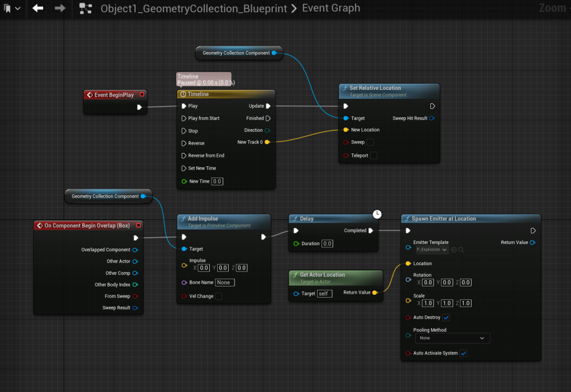Click the Impulse X value field

pos(204,268)
